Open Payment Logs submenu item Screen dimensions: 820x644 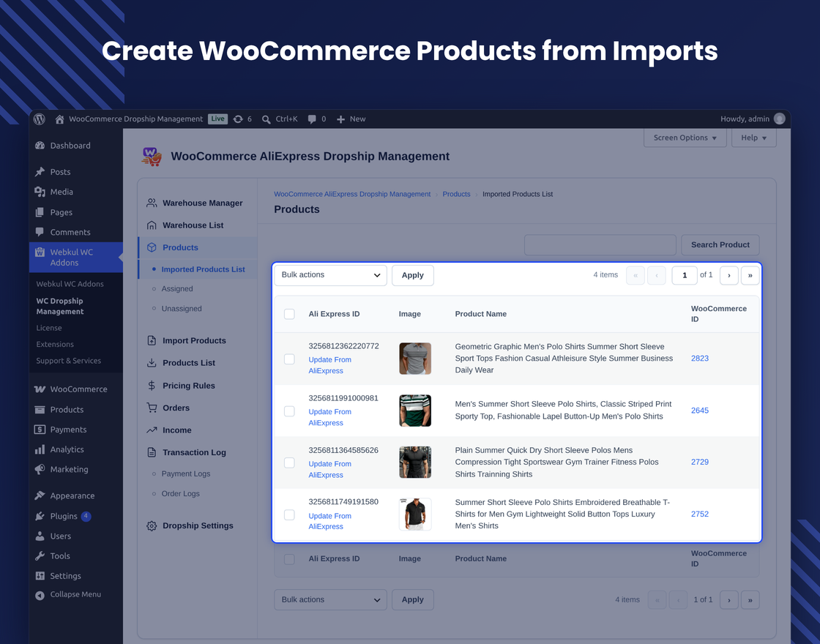point(186,473)
